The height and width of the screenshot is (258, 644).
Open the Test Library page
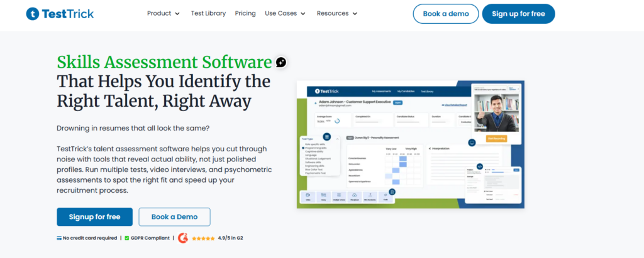click(x=208, y=14)
